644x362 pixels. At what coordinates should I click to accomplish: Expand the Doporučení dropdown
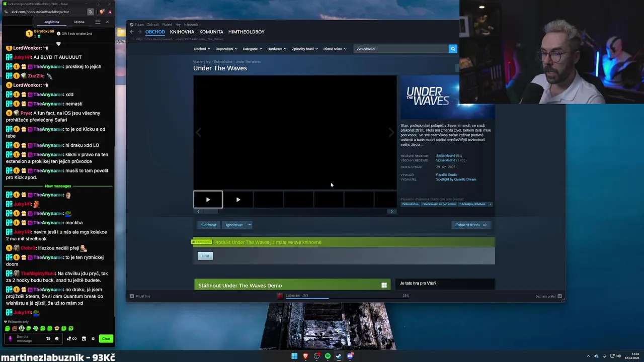coord(226,49)
